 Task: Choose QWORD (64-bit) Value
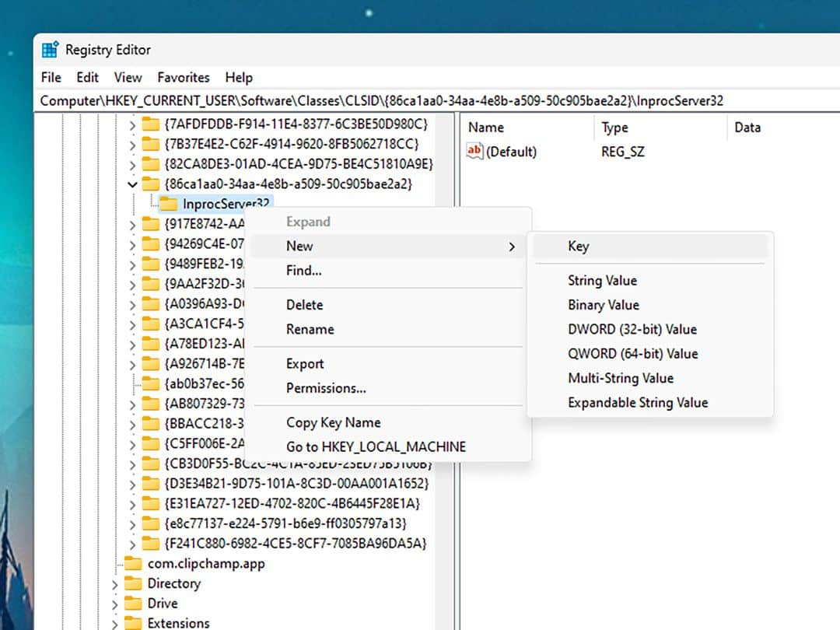pos(650,354)
